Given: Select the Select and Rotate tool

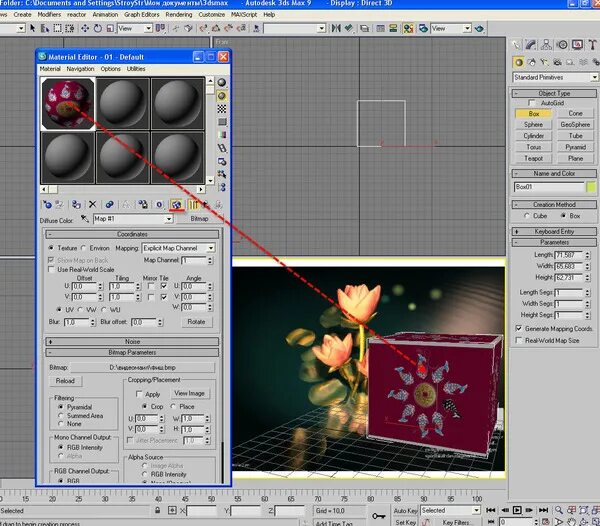Looking at the screenshot, I should click(98, 28).
